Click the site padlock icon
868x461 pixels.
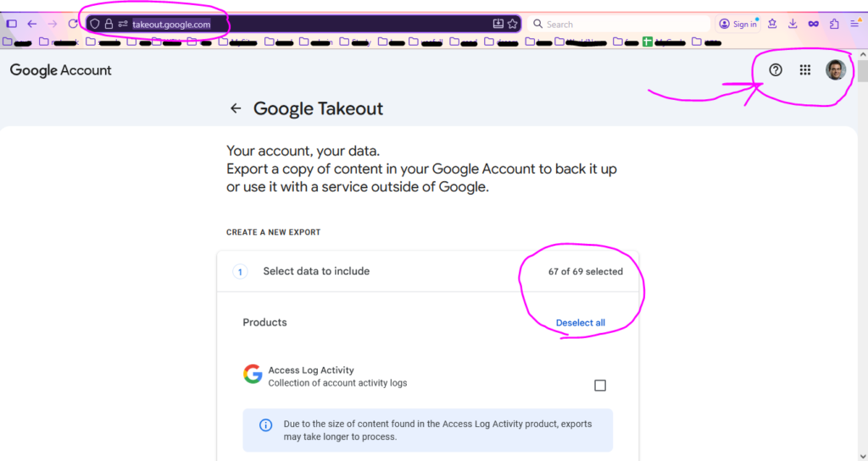tap(108, 24)
